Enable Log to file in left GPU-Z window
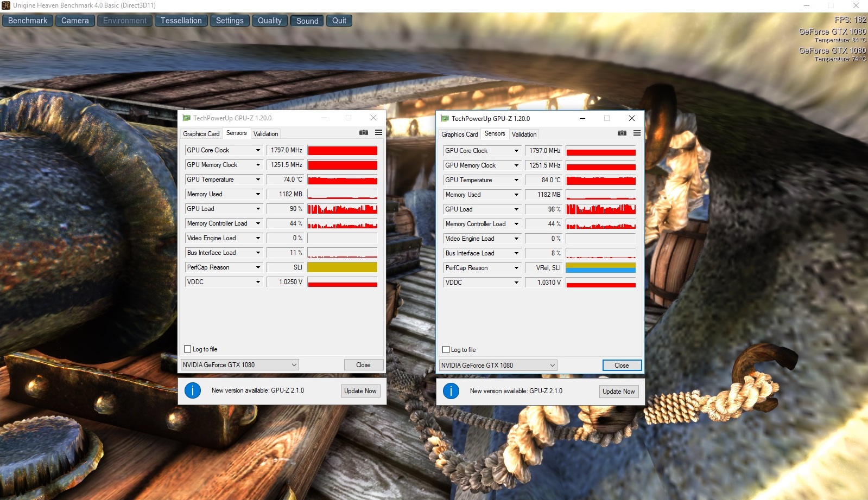The width and height of the screenshot is (868, 500). (x=188, y=349)
